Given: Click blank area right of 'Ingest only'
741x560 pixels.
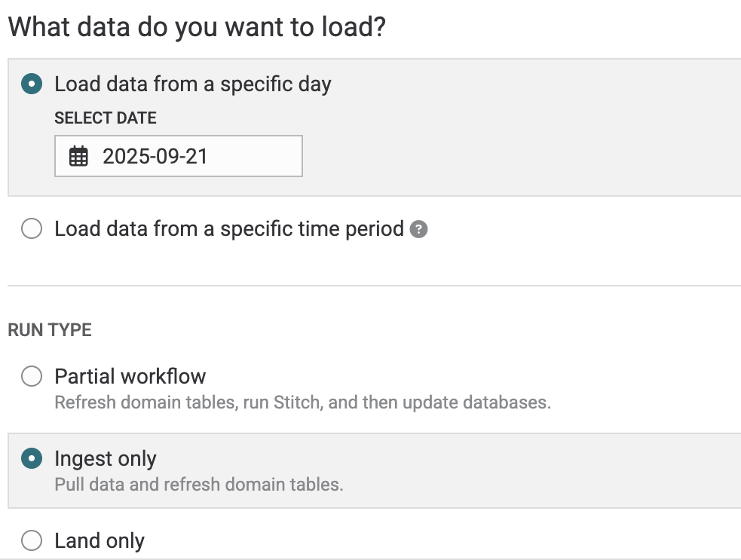Looking at the screenshot, I should pyautogui.click(x=452, y=460).
